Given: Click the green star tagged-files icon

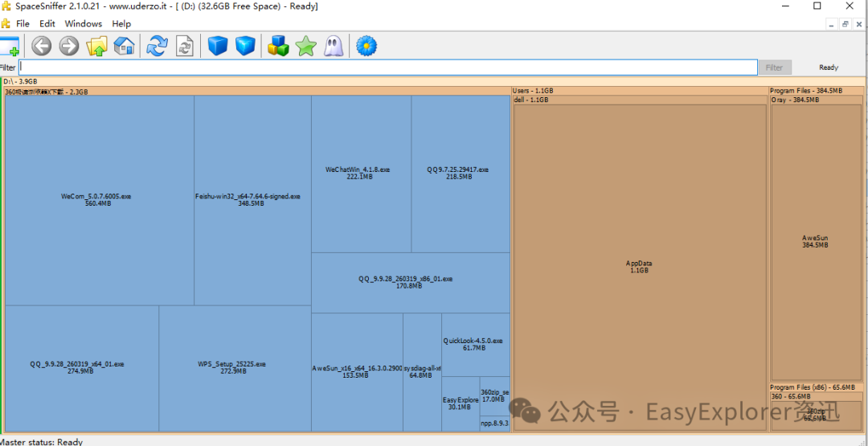Looking at the screenshot, I should [305, 46].
